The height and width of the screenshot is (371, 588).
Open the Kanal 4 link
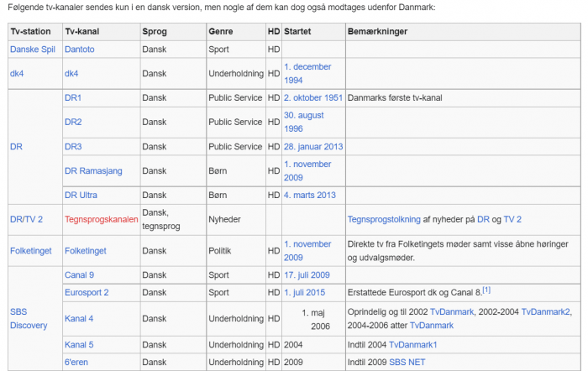[79, 319]
